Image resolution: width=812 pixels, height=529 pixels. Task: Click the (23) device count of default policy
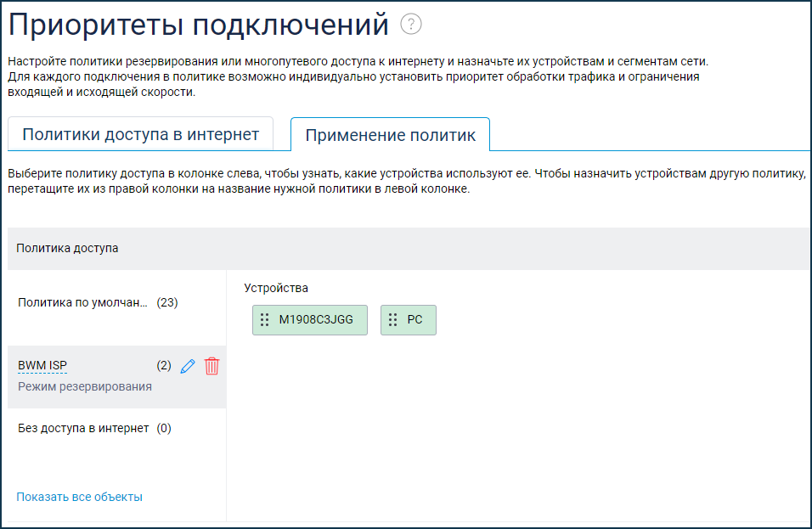[x=167, y=302]
